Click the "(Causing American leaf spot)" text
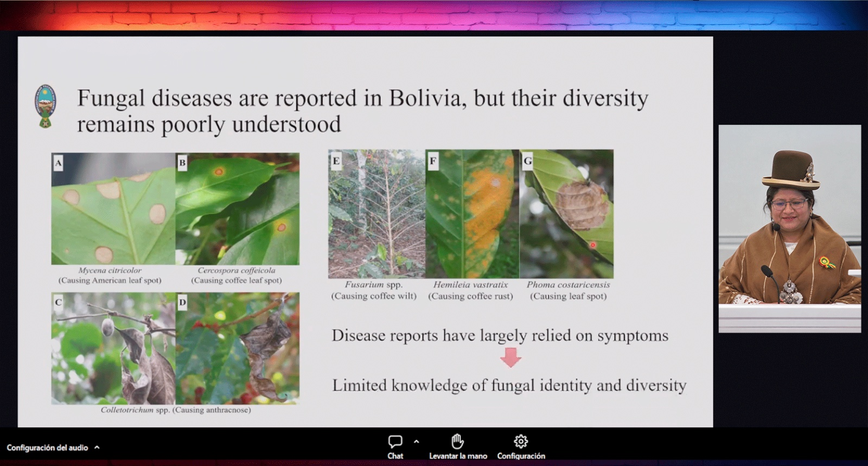868x466 pixels. tap(110, 280)
